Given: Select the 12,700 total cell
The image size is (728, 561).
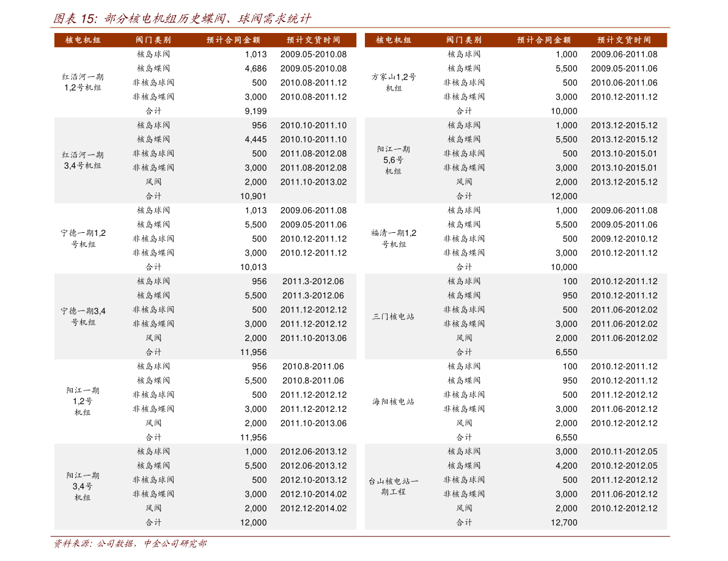Looking at the screenshot, I should (x=564, y=522).
